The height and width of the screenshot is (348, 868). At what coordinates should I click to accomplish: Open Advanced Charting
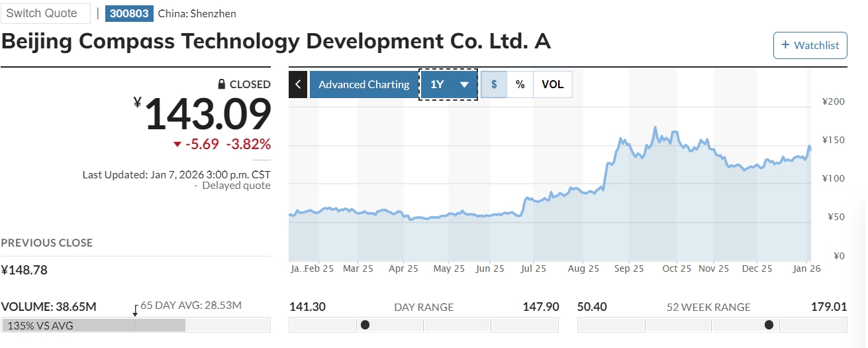[x=363, y=85]
